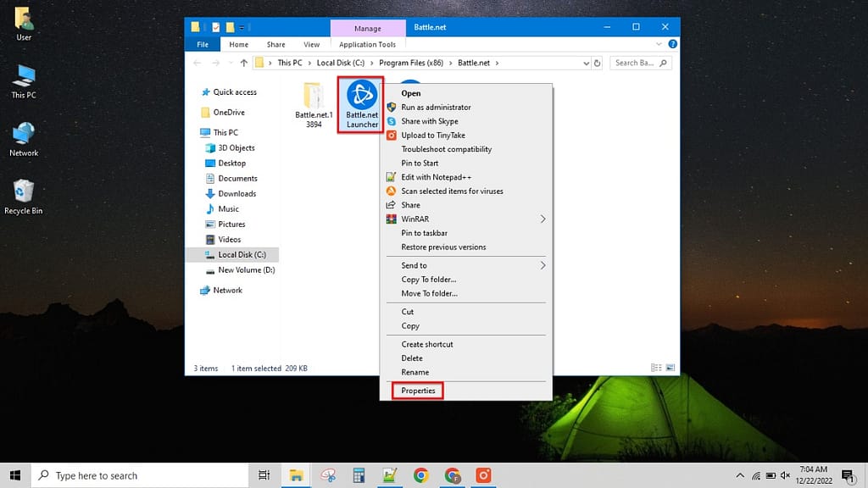Screen dimensions: 868x488
Task: Open the File ribbon tab
Action: point(203,44)
